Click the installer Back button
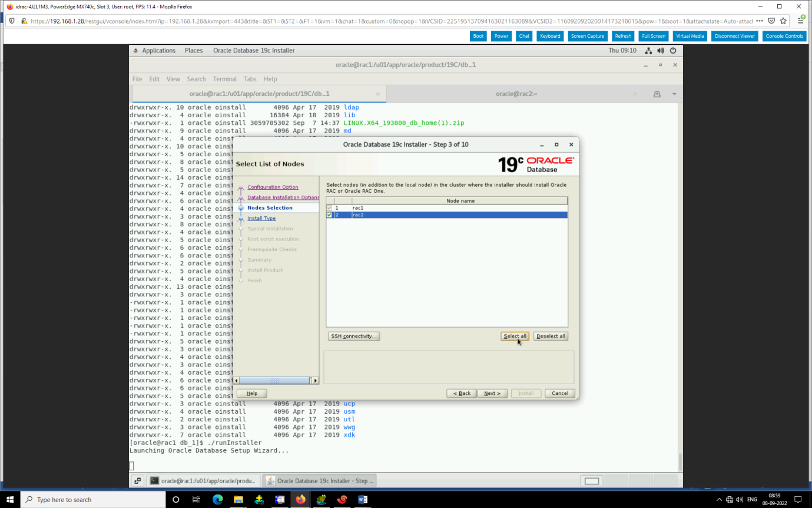The height and width of the screenshot is (508, 812). (x=462, y=393)
